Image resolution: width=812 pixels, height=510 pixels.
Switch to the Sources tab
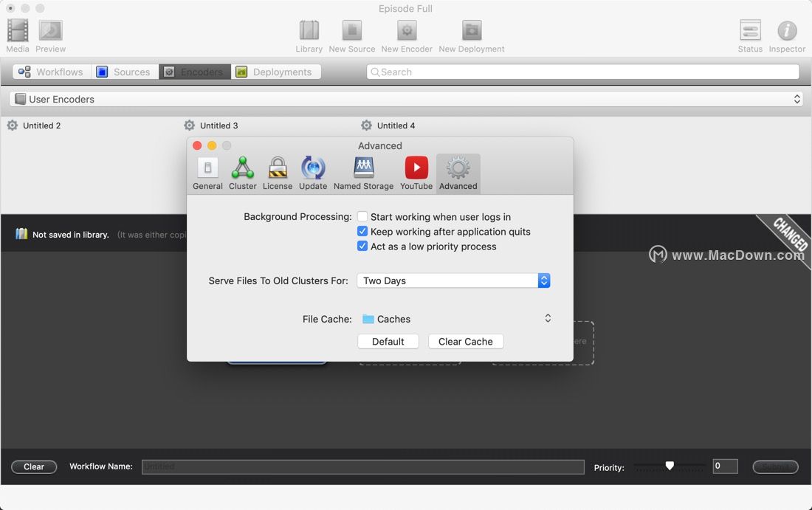click(x=125, y=72)
